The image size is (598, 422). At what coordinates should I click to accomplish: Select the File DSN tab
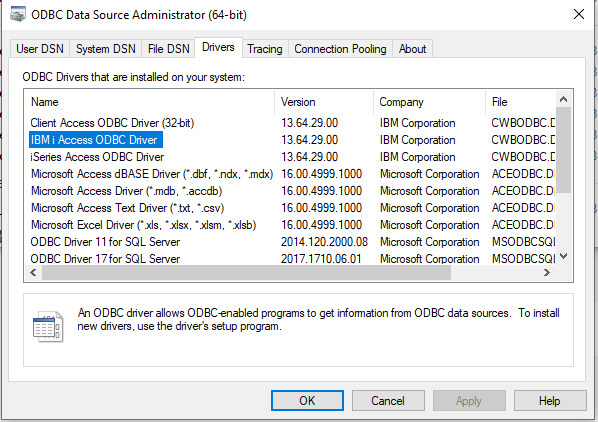point(169,49)
